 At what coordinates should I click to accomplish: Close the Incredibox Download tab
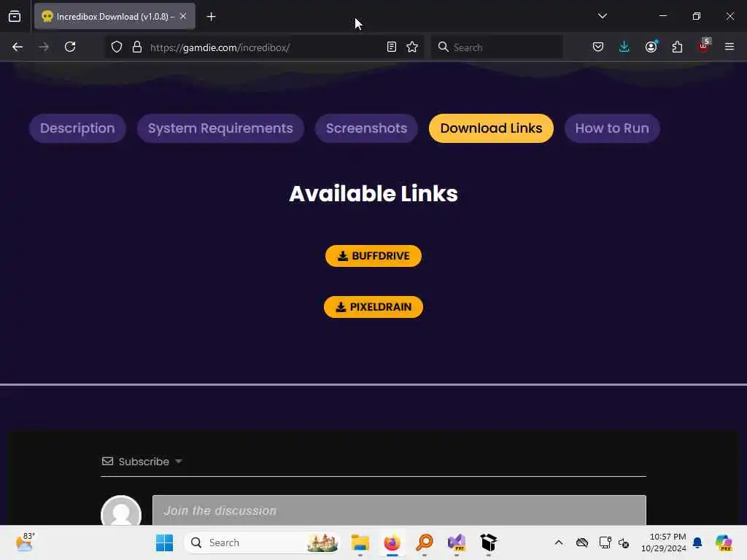183,16
